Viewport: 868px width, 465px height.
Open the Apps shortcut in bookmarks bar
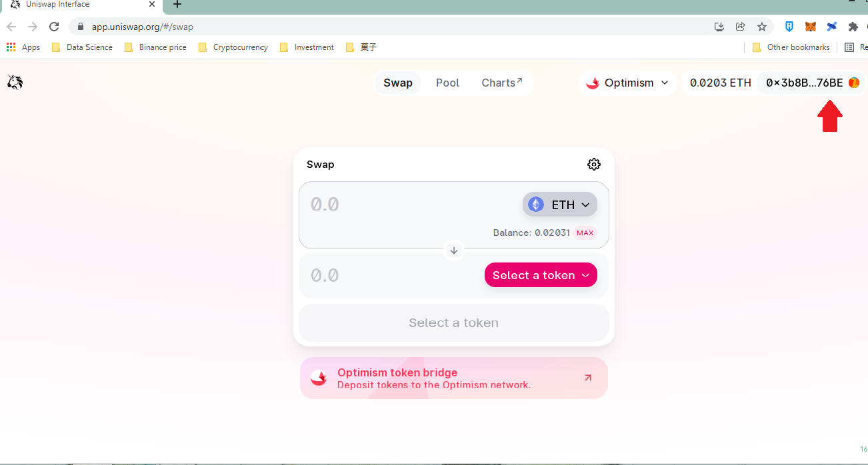point(23,47)
